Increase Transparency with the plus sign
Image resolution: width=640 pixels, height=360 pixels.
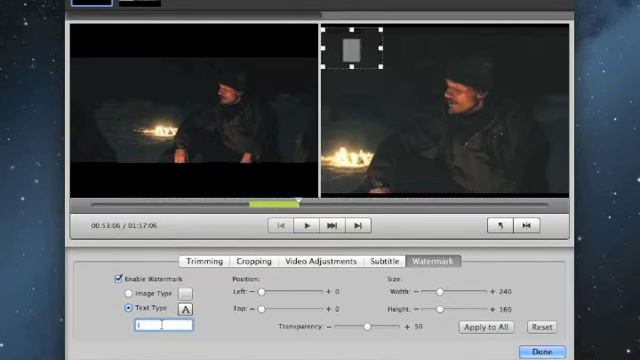coord(407,327)
